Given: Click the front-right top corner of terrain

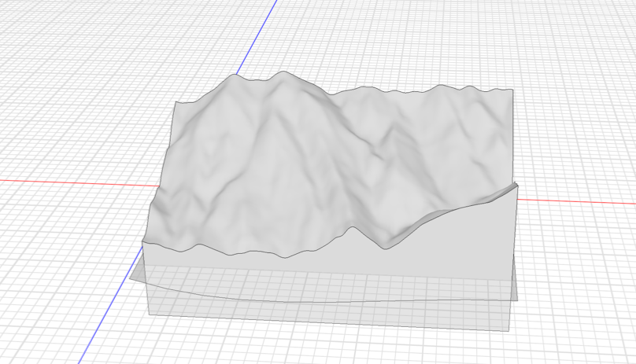Looking at the screenshot, I should point(516,185).
